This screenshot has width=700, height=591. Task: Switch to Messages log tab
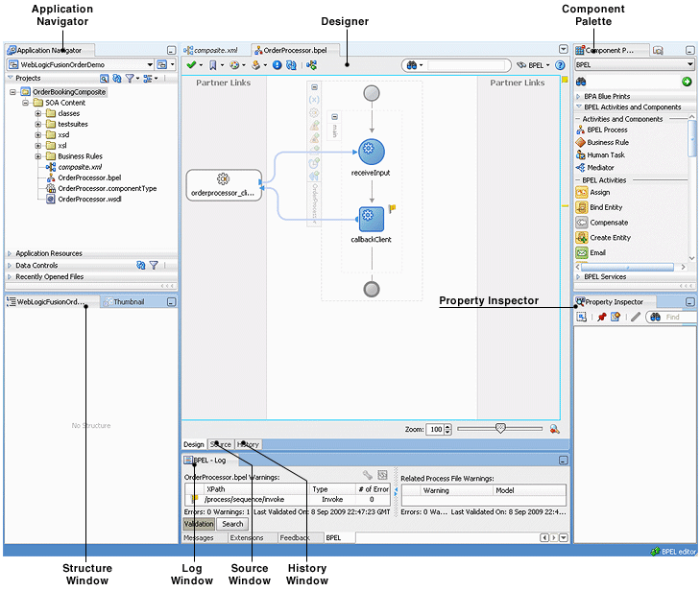[199, 538]
